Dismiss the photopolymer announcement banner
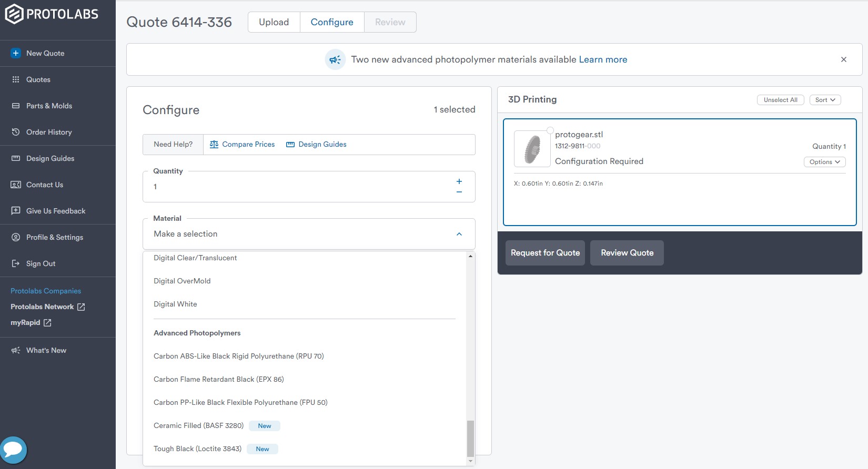Screen dimensions: 868x469 tap(844, 59)
